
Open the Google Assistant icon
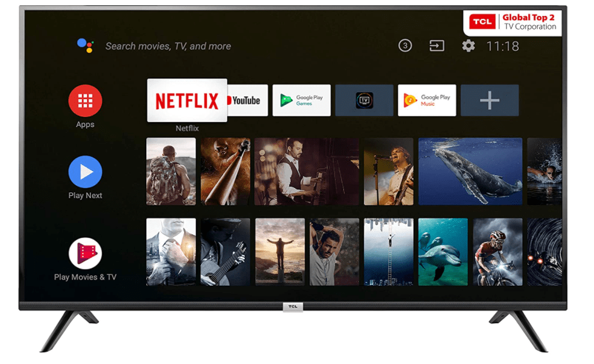[85, 45]
